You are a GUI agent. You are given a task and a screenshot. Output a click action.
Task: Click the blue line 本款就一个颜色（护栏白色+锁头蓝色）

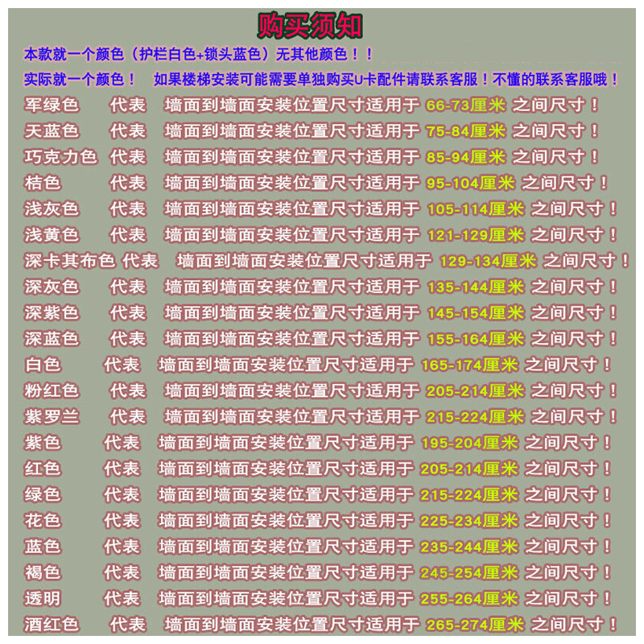[147, 54]
